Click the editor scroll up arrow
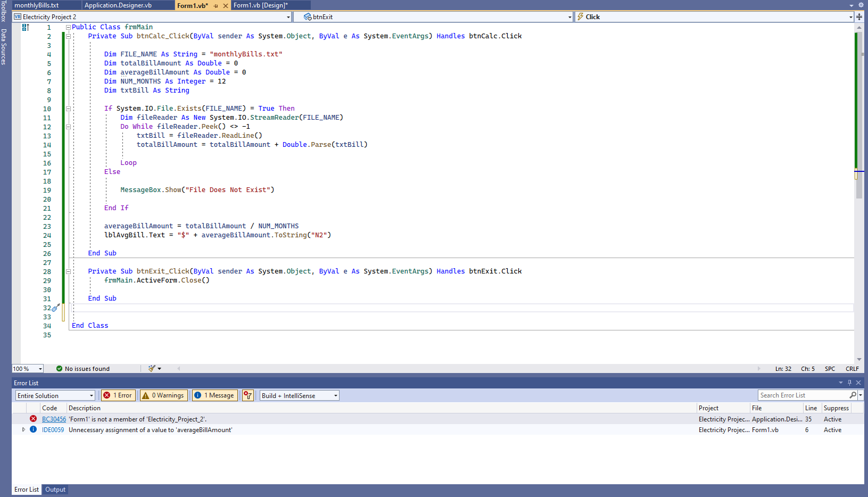 pyautogui.click(x=859, y=27)
